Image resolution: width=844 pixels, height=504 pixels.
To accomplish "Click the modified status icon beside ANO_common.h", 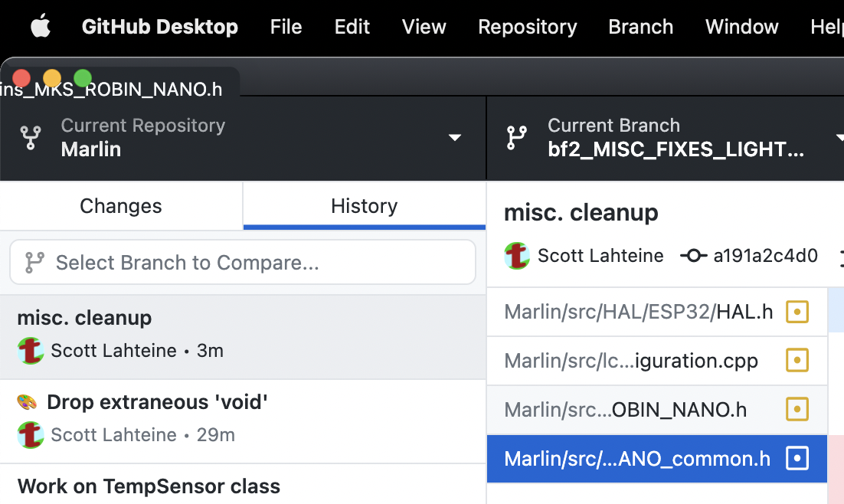I will tap(797, 459).
